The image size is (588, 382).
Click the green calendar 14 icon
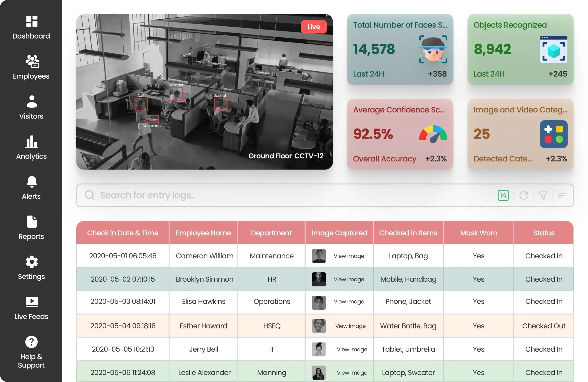tap(503, 195)
